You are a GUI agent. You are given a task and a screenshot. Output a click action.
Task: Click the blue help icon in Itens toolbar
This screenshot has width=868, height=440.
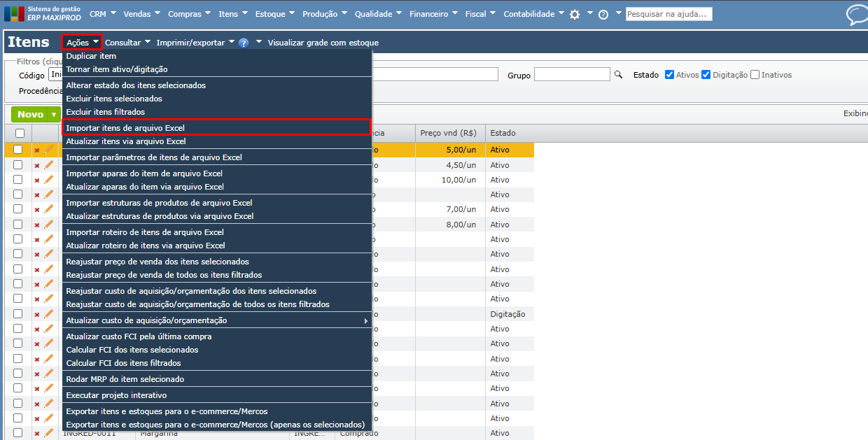coord(244,43)
